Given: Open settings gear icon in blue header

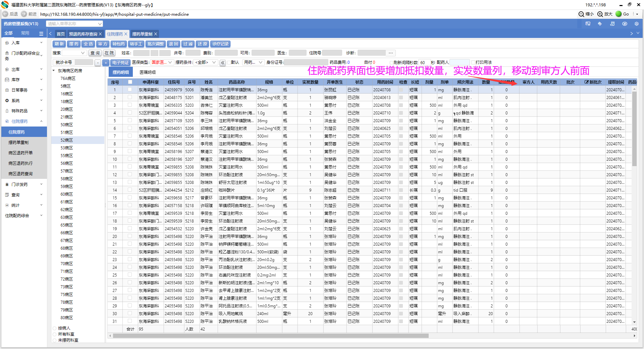Looking at the screenshot, I should pos(636,24).
